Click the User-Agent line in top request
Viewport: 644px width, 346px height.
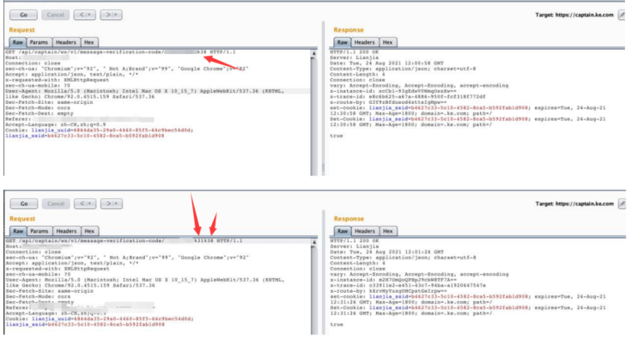point(144,91)
